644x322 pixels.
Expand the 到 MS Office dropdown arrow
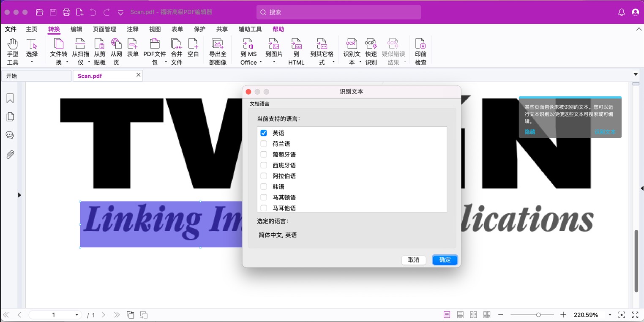(261, 63)
